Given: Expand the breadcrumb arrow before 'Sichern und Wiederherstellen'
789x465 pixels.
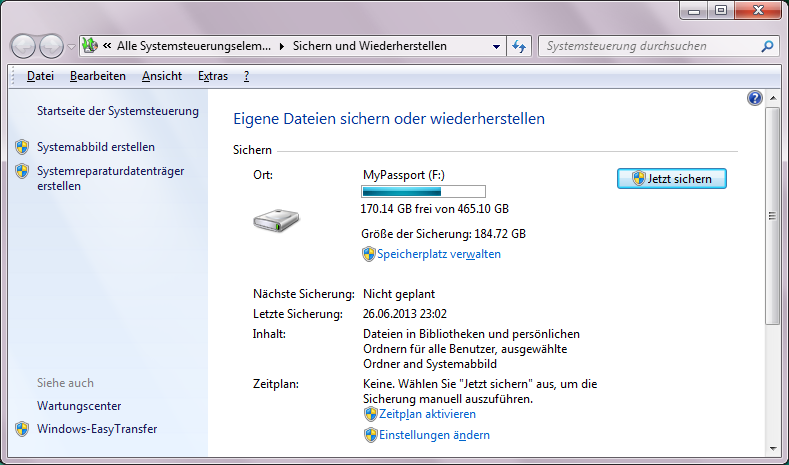Looking at the screenshot, I should [282, 46].
